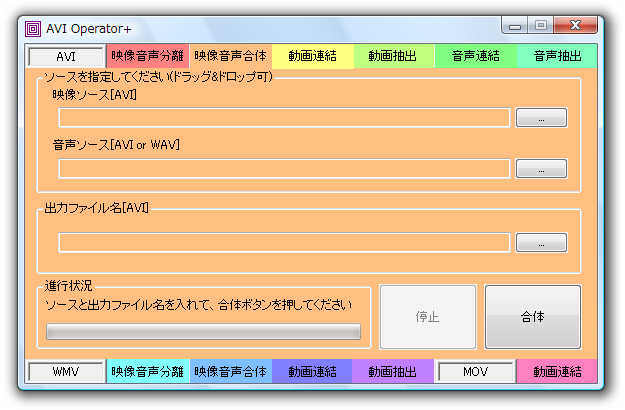625x410 pixels.
Task: Click the 出力ファイル名[AVI] field
Action: point(284,243)
